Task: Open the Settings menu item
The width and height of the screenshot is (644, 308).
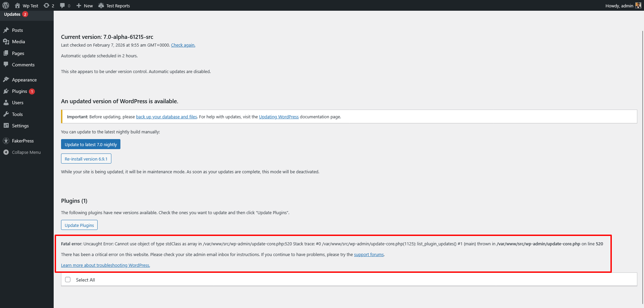Action: [x=20, y=126]
